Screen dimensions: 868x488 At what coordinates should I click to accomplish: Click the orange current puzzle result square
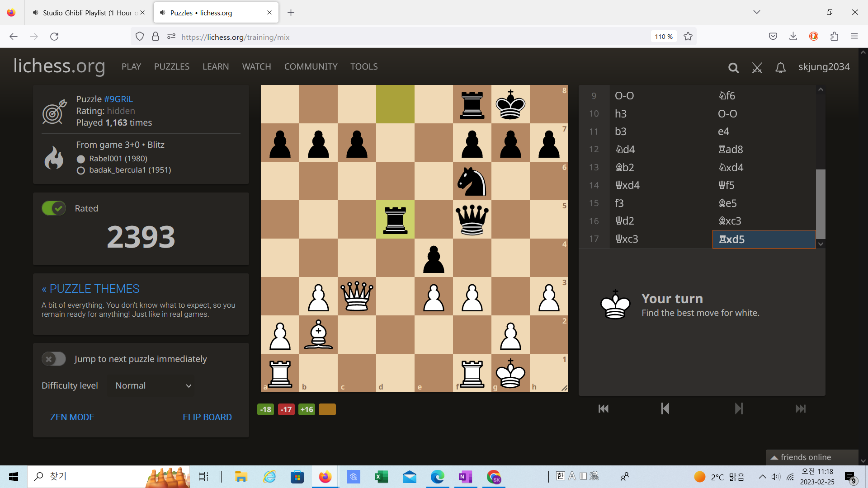(327, 409)
